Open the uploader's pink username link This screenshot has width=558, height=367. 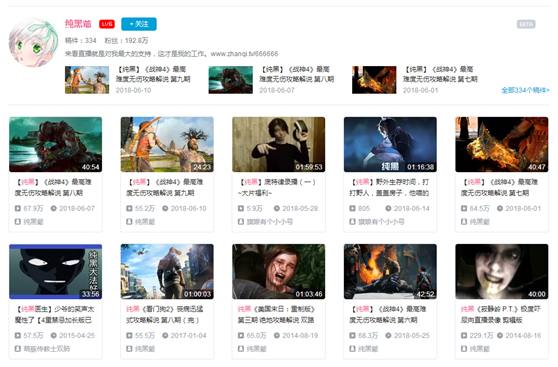[78, 24]
